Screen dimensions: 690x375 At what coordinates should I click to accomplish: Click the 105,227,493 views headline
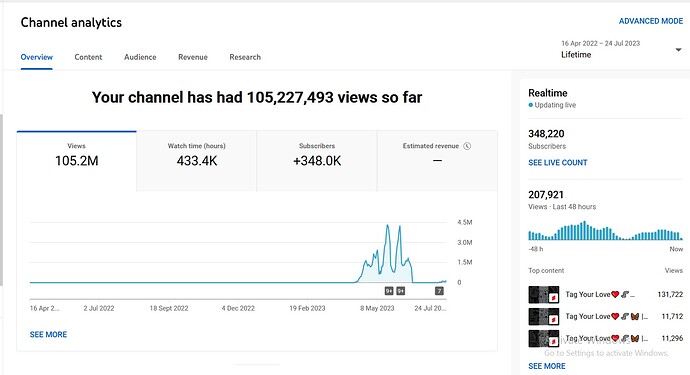pyautogui.click(x=257, y=97)
